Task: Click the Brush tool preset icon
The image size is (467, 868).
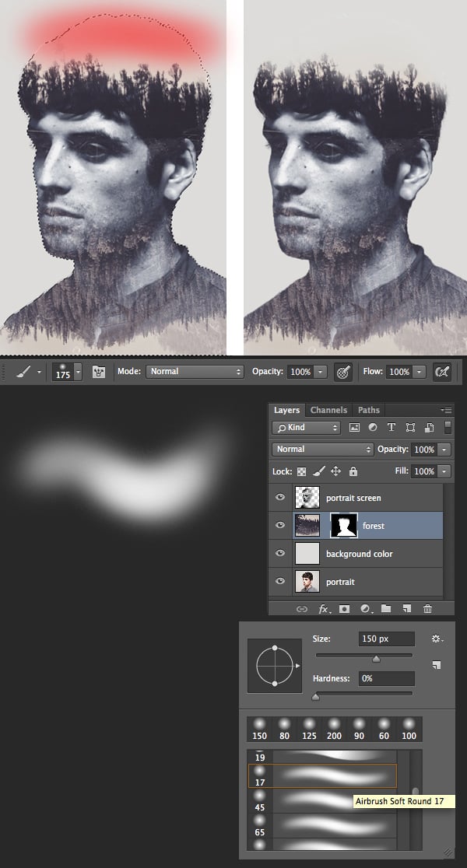Action: tap(23, 372)
